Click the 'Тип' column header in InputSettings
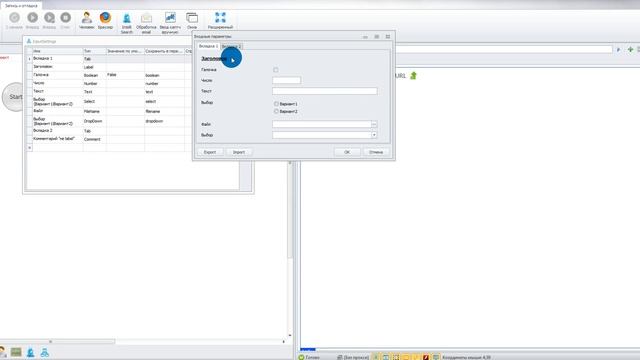 click(95, 51)
